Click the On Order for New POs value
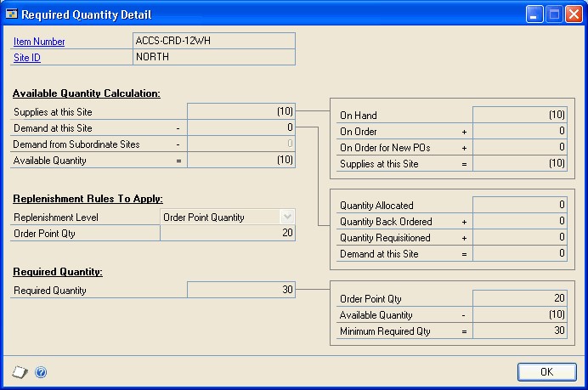Image resolution: width=588 pixels, height=390 pixels. [x=520, y=147]
